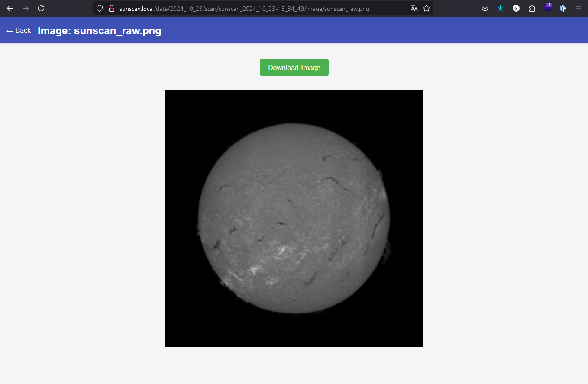Click the solar disk image

pos(294,218)
